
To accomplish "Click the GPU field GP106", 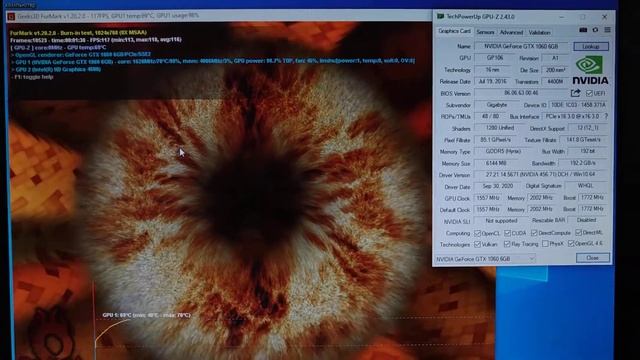I will (494, 58).
